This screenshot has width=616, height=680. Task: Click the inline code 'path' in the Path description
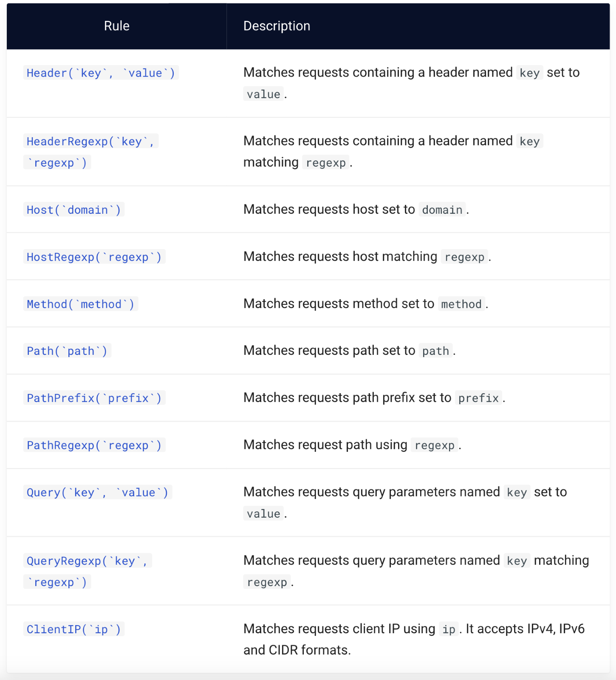435,351
